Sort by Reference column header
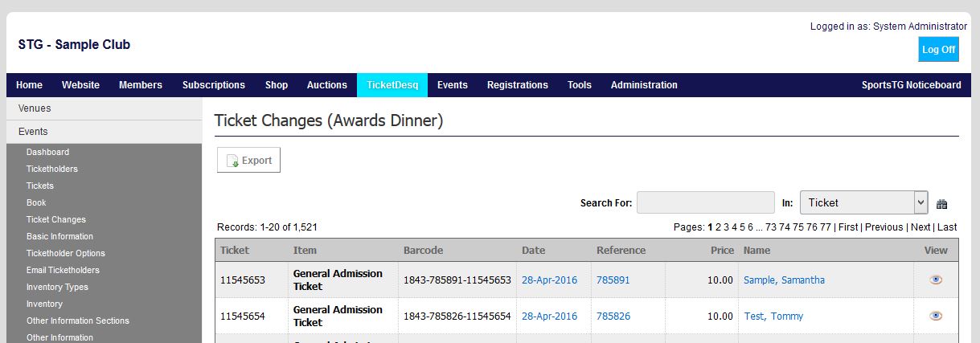 pyautogui.click(x=621, y=251)
